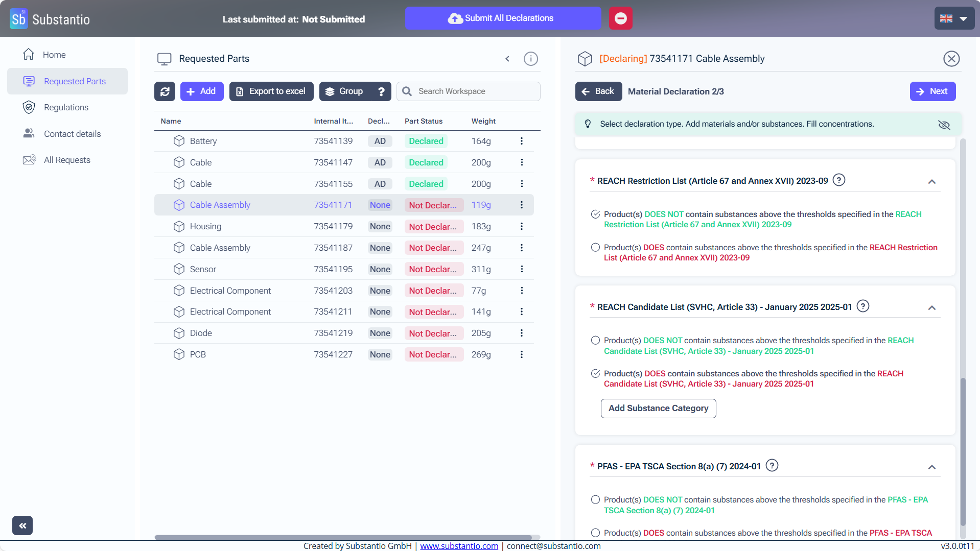Click the refresh icon in Requested Parts toolbar

coord(165,91)
